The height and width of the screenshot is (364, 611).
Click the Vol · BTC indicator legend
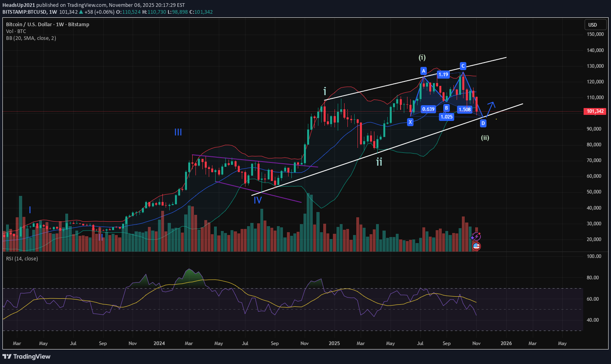click(16, 31)
